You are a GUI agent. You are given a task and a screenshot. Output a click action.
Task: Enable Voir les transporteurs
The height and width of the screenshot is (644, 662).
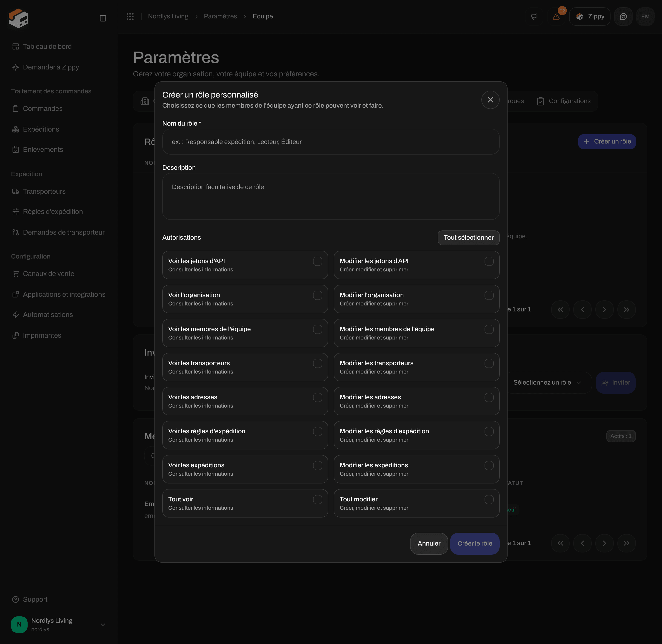click(317, 363)
